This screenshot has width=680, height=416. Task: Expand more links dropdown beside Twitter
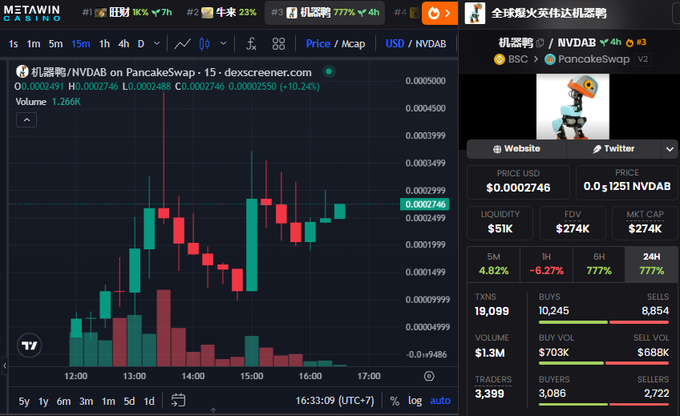coord(670,149)
